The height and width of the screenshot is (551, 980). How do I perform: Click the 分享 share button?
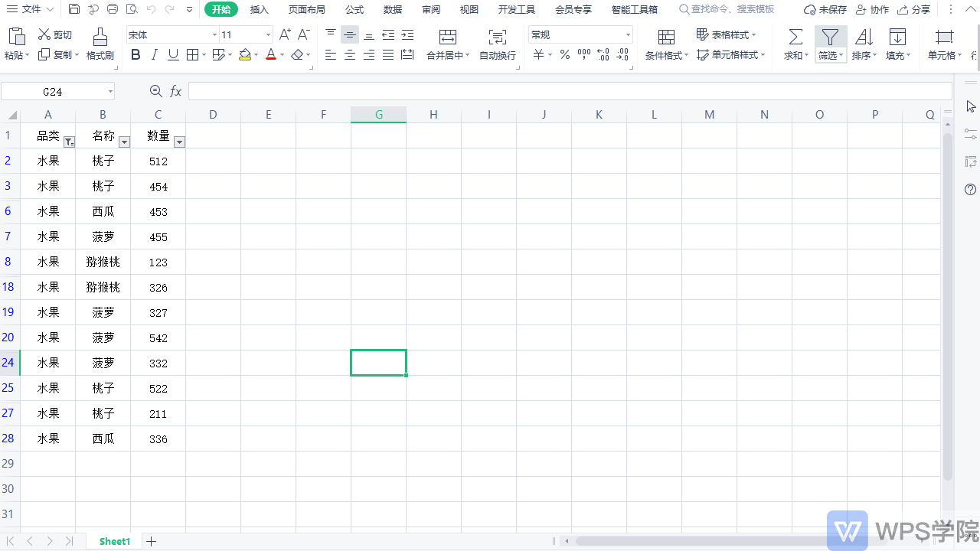click(913, 9)
